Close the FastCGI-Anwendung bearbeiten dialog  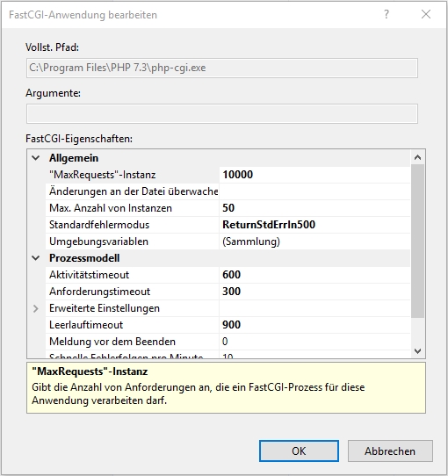[x=426, y=14]
